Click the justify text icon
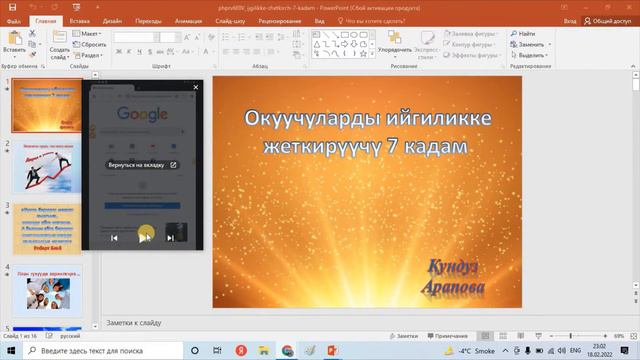The height and width of the screenshot is (360, 640). pos(257,52)
